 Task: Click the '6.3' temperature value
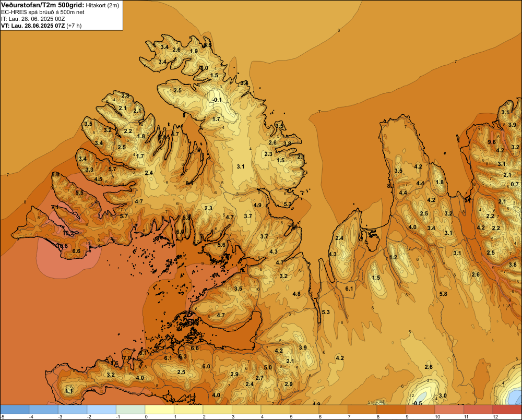(182, 356)
